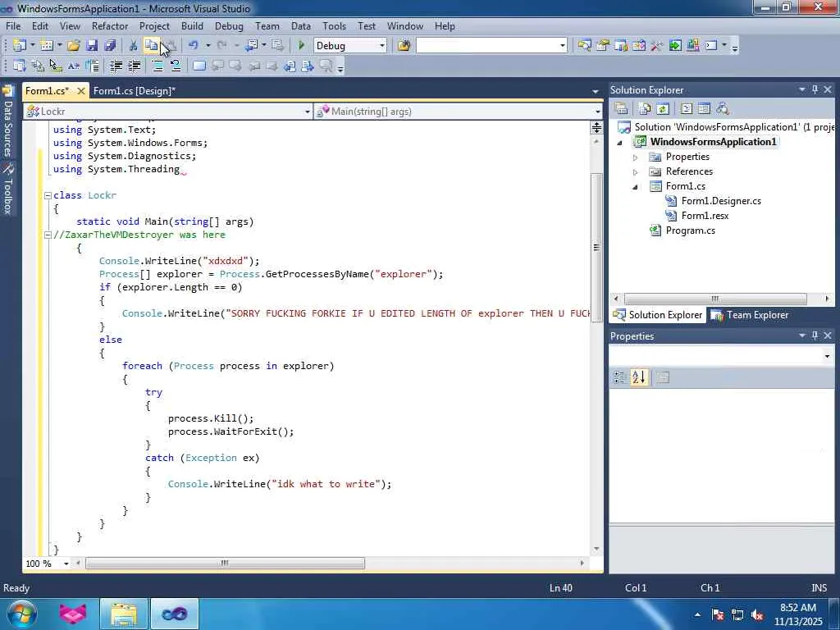840x630 pixels.
Task: Click the Alphabetical sort icon in Properties
Action: tap(638, 377)
